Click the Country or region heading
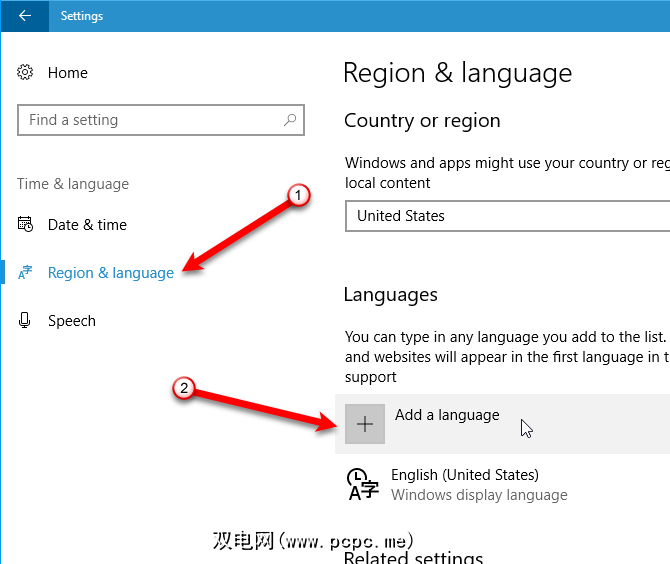 422,120
